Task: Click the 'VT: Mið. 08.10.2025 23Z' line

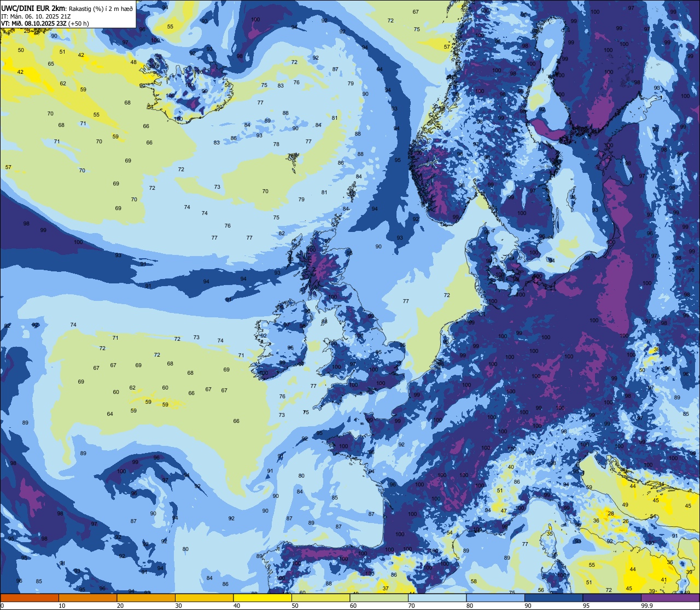Action: click(33, 24)
